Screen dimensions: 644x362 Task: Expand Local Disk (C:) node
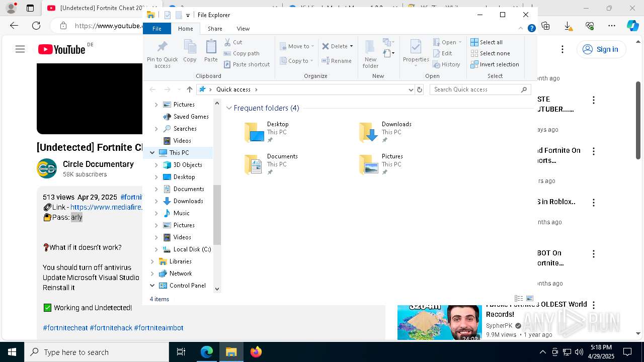click(156, 249)
